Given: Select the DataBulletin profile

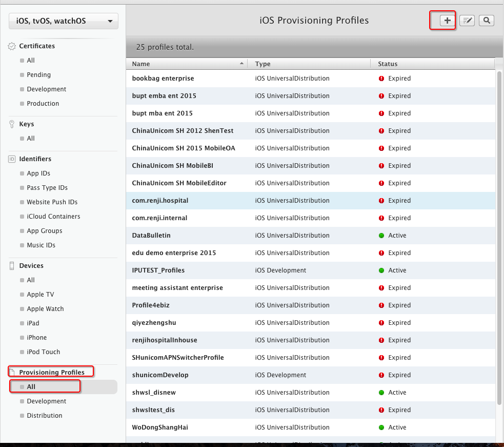Looking at the screenshot, I should (x=311, y=236).
